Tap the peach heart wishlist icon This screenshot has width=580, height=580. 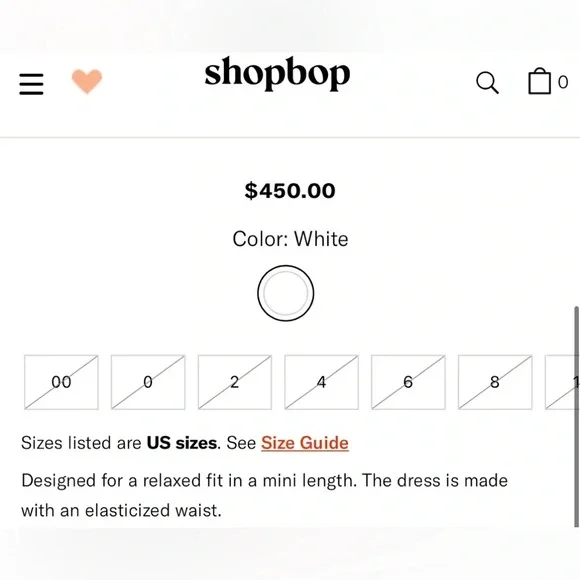click(87, 81)
